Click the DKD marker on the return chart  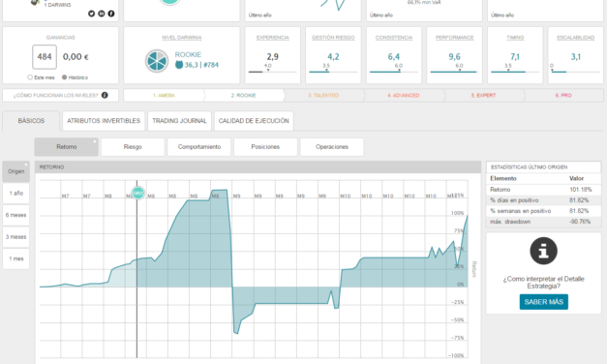coord(137,193)
